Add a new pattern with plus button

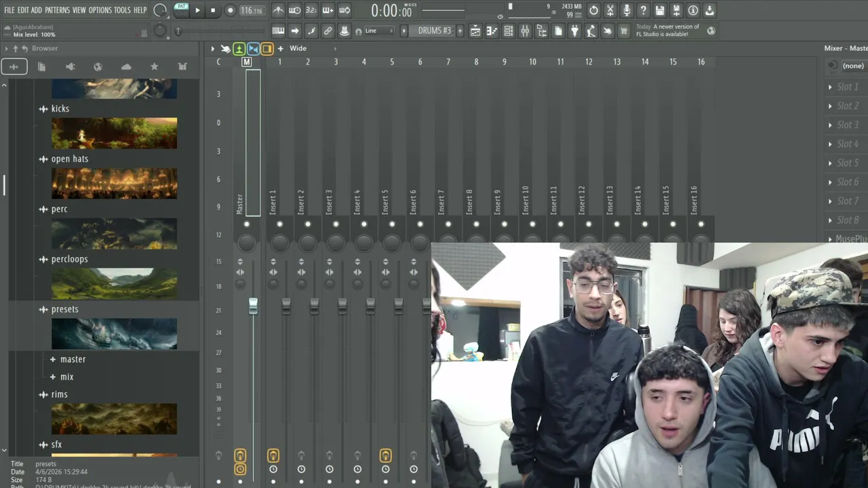(460, 30)
